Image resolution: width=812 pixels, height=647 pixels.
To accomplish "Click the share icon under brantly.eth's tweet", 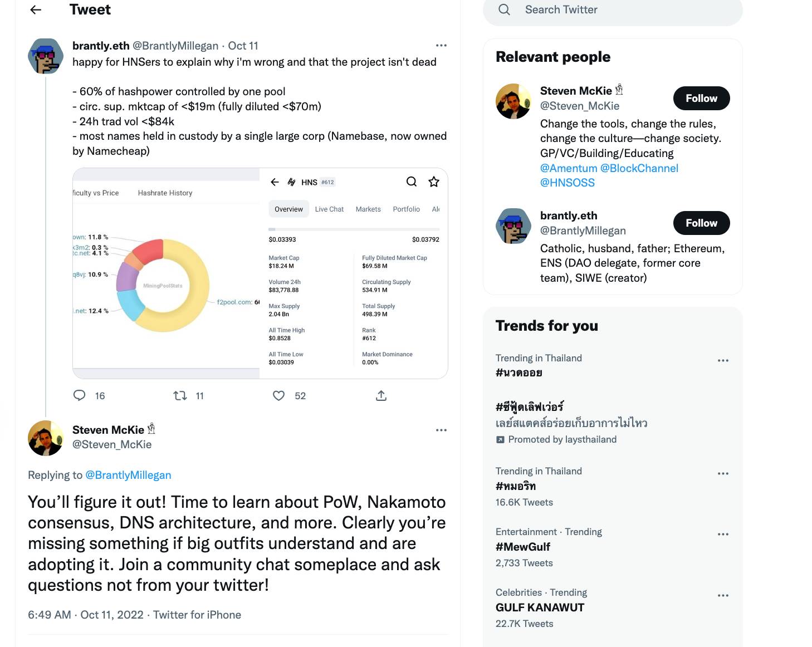I will click(x=381, y=395).
